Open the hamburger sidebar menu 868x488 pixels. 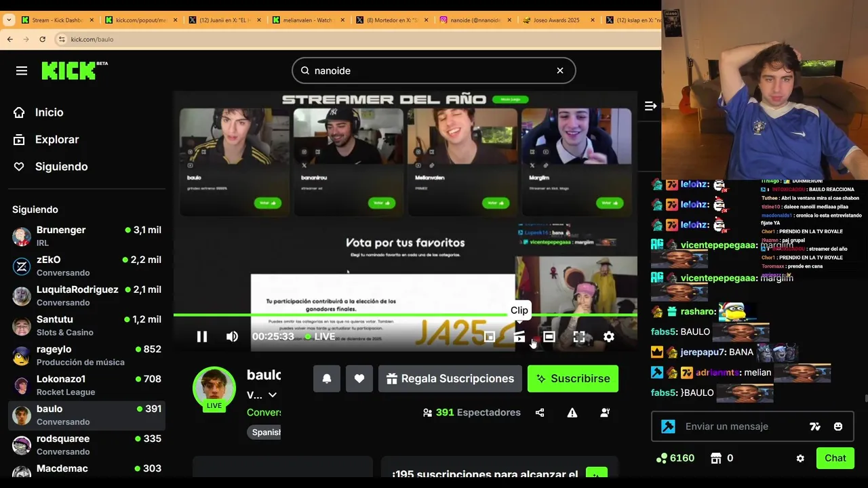tap(22, 70)
